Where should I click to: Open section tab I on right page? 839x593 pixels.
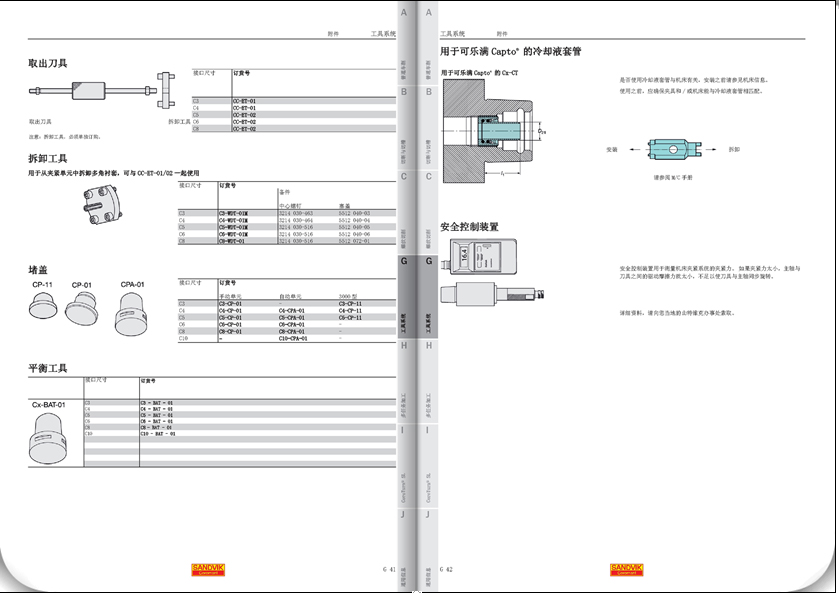pos(429,431)
